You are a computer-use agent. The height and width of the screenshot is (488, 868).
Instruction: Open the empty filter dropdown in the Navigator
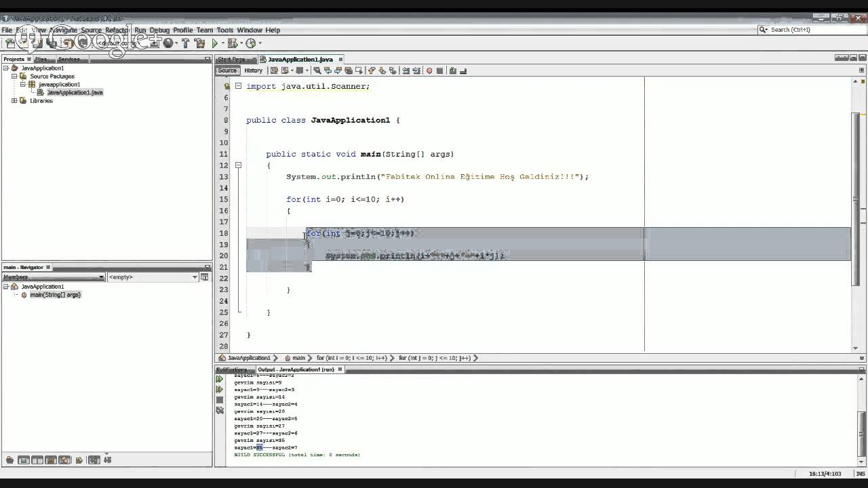coord(153,277)
